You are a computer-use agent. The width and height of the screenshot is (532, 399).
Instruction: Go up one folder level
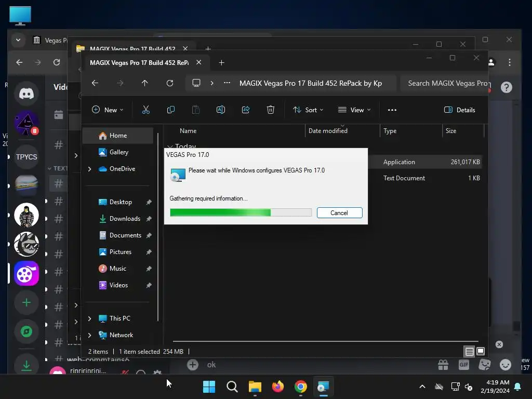(x=145, y=83)
